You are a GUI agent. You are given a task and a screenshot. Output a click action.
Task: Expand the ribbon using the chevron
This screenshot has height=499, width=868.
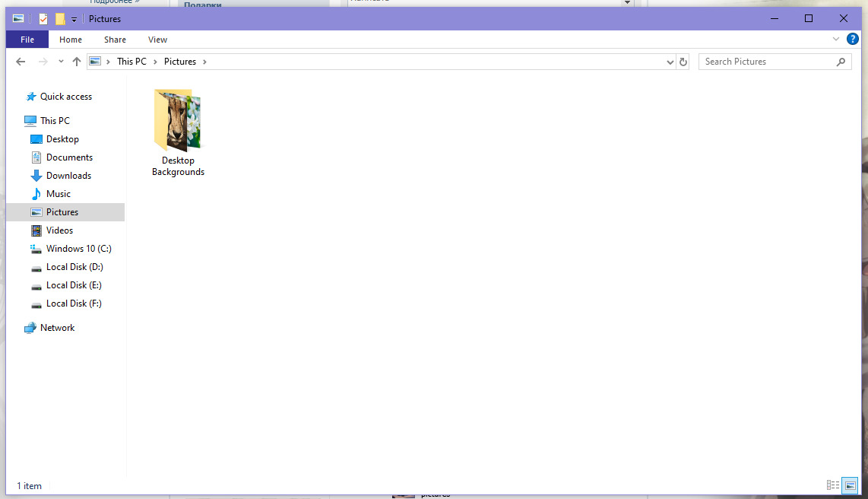(836, 39)
